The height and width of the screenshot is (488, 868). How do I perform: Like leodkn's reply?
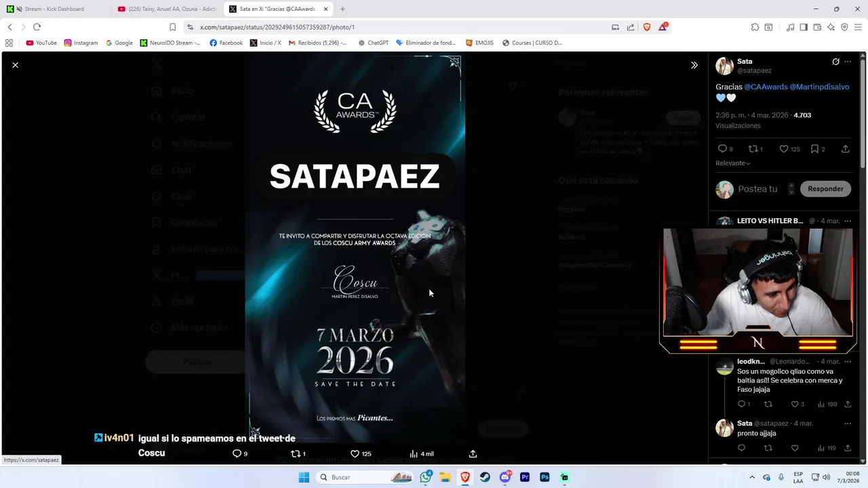point(795,405)
